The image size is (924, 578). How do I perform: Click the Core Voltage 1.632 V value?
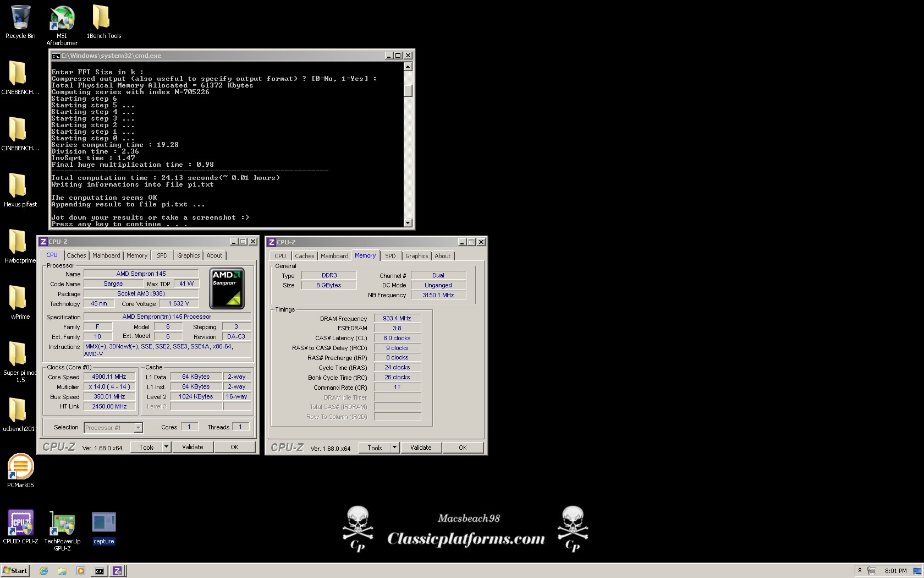(179, 304)
